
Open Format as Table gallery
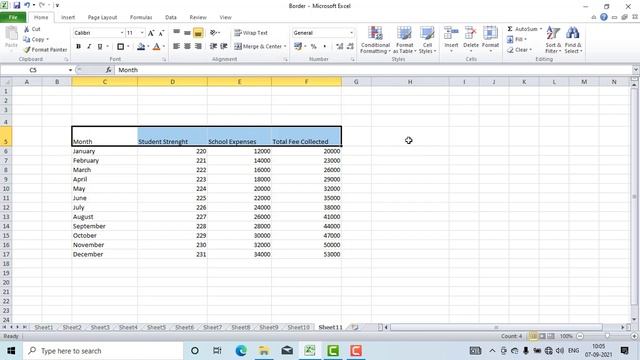(404, 40)
